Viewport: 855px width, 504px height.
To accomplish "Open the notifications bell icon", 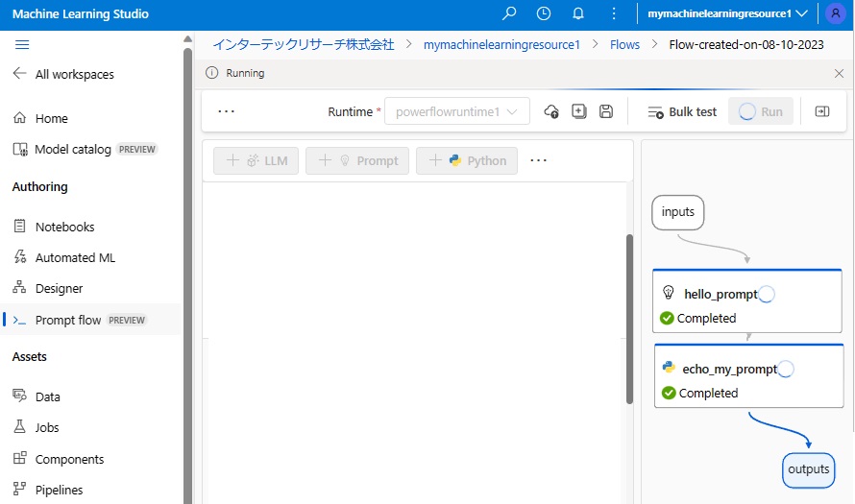I will coord(578,13).
